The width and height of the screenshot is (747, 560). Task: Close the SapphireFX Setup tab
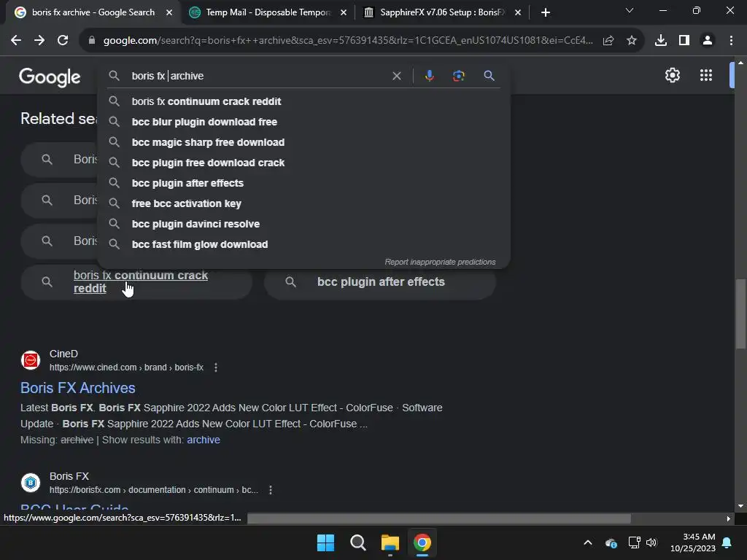518,12
